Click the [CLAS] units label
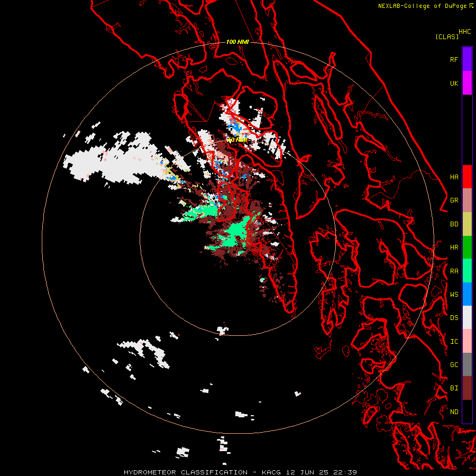 pos(447,36)
